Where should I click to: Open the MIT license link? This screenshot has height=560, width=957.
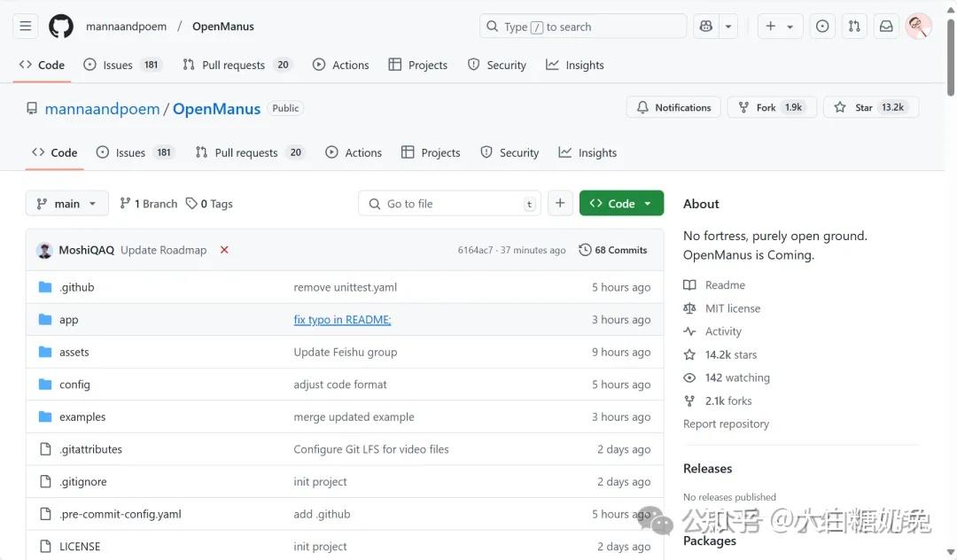click(732, 308)
